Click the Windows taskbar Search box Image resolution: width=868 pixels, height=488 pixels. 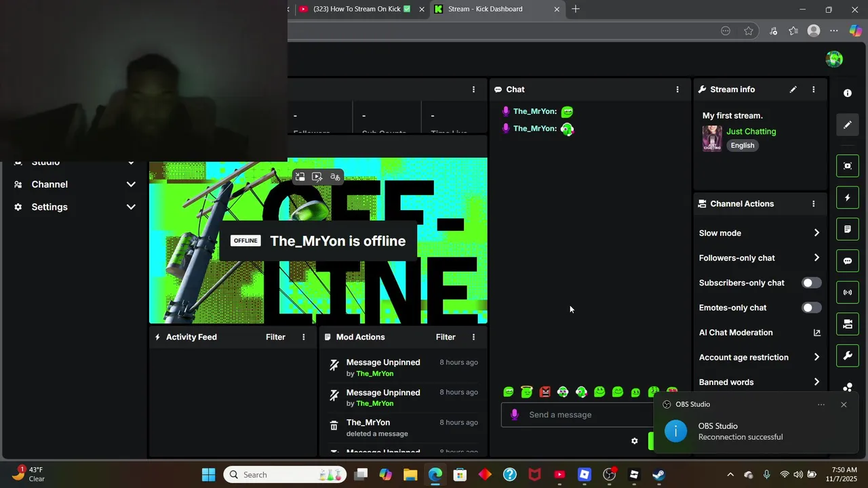[x=285, y=474]
